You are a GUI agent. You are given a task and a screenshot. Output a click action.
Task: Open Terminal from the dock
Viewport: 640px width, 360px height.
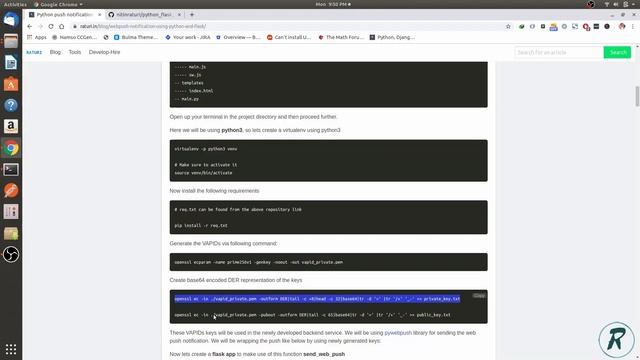pos(11,169)
